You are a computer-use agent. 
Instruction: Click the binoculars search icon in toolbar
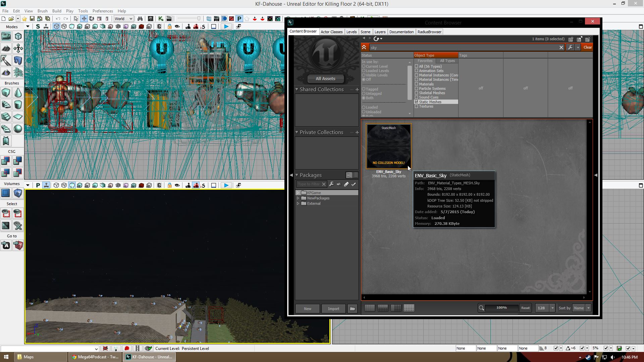click(x=140, y=19)
